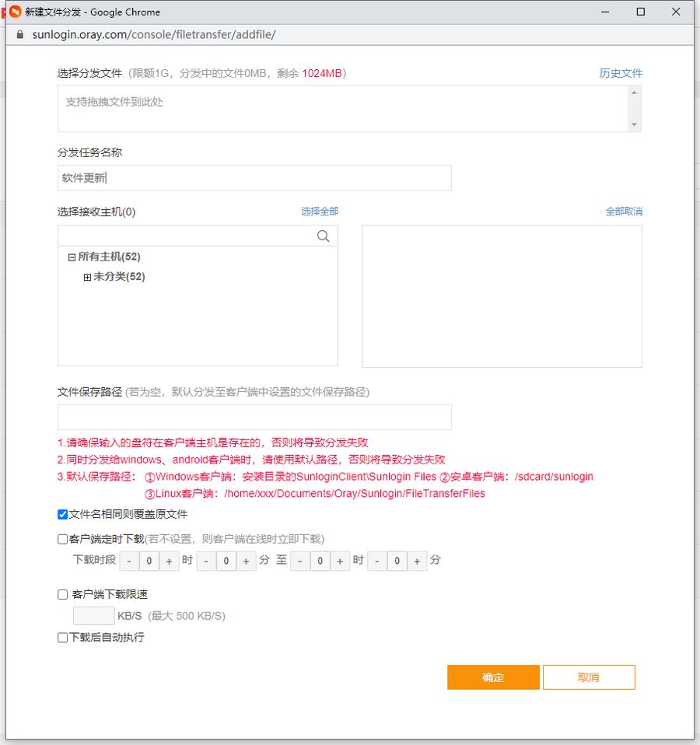Click the end minute value field
This screenshot has width=700, height=745.
[397, 561]
